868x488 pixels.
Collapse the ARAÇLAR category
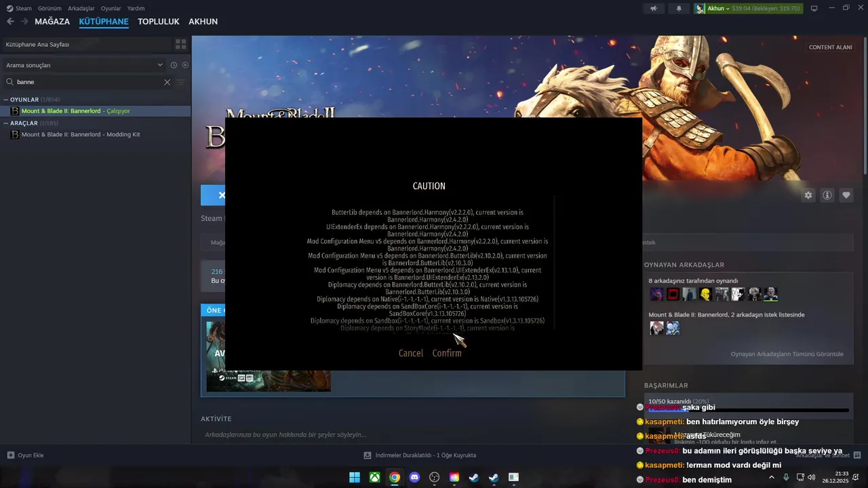point(6,123)
